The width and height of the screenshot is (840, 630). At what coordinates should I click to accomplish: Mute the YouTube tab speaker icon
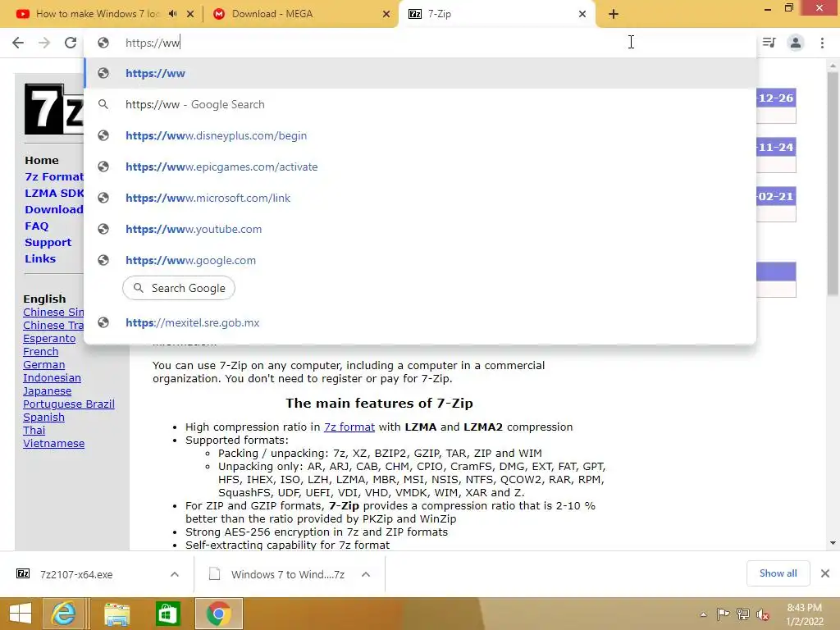(172, 14)
